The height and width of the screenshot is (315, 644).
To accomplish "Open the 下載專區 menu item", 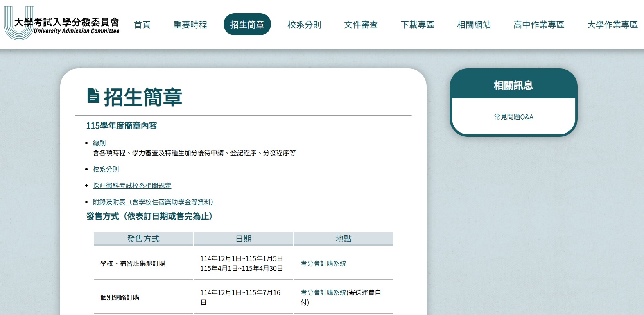I will click(x=417, y=25).
